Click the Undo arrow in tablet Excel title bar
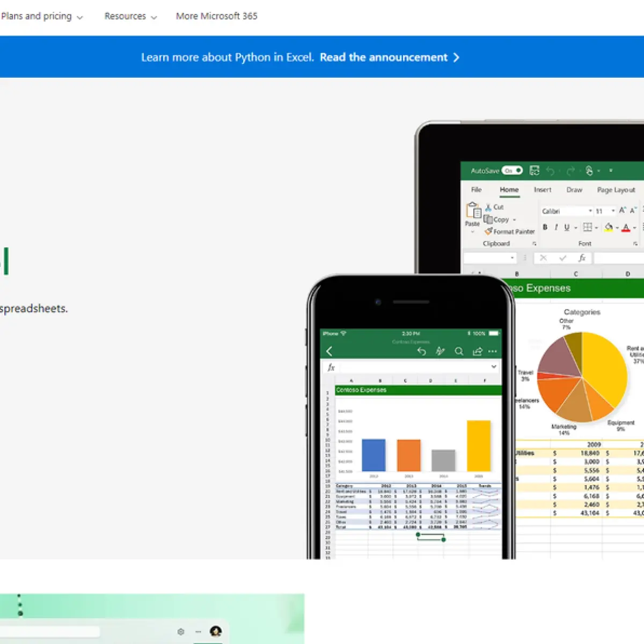644x644 pixels. pyautogui.click(x=551, y=171)
